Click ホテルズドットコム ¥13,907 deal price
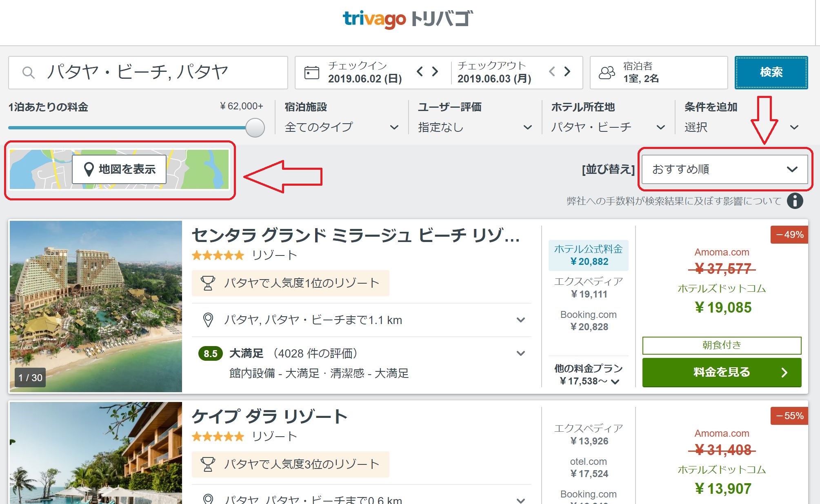This screenshot has width=820, height=504. point(722,488)
